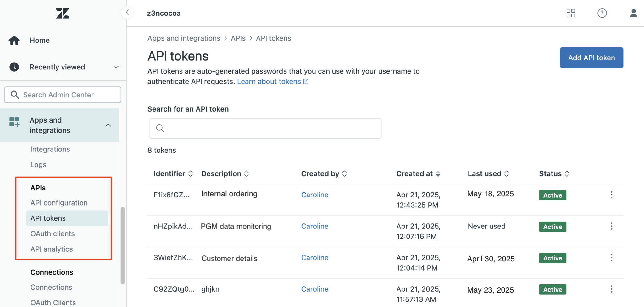Viewport: 644px width, 307px height.
Task: Collapse the sidebar with the arrow button
Action: point(127,13)
